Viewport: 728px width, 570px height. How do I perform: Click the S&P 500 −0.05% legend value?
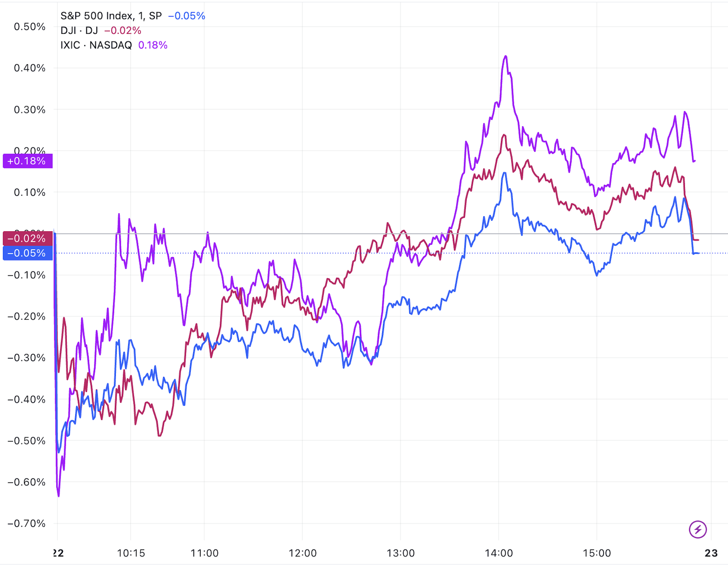tap(186, 16)
